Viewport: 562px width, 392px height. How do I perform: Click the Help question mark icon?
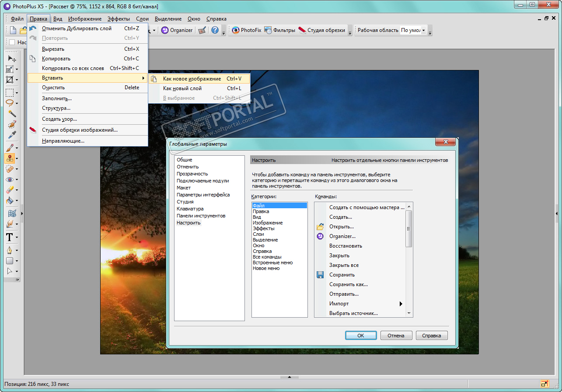(x=215, y=30)
